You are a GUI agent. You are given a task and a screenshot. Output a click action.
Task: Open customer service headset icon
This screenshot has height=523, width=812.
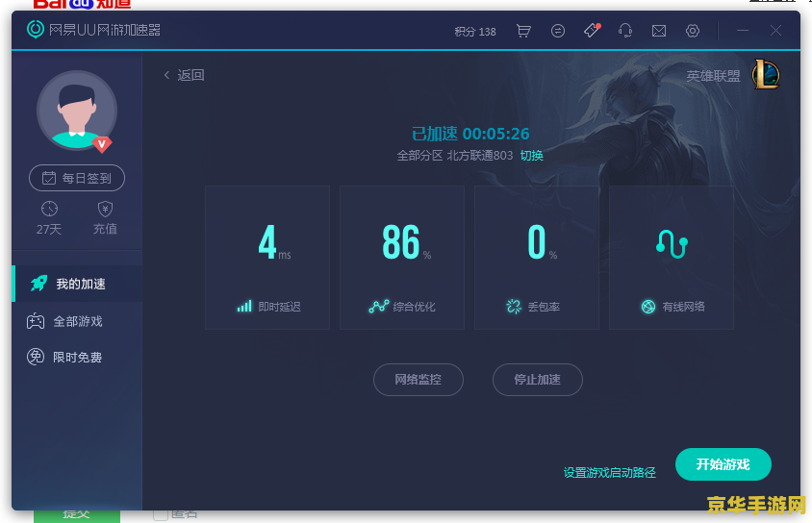tap(625, 31)
